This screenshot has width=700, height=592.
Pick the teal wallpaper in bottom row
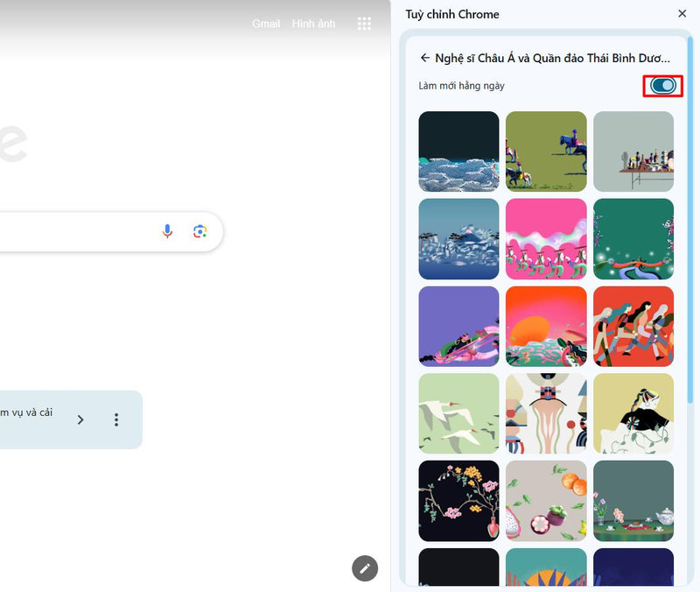[x=546, y=567]
